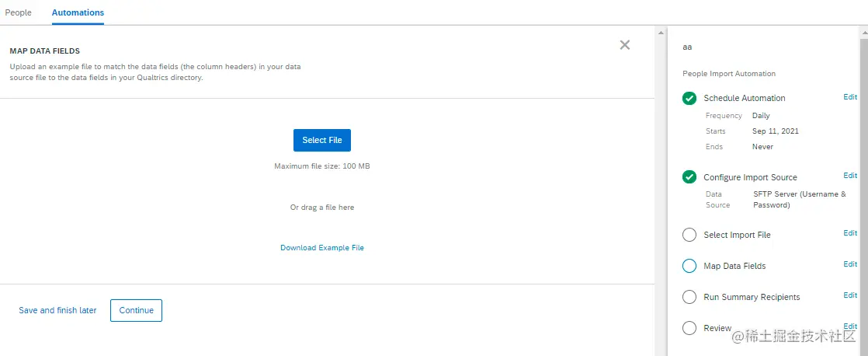Viewport: 868px width, 356px height.
Task: Click the 'Maximum file size: 100 MB' text
Action: [x=322, y=166]
